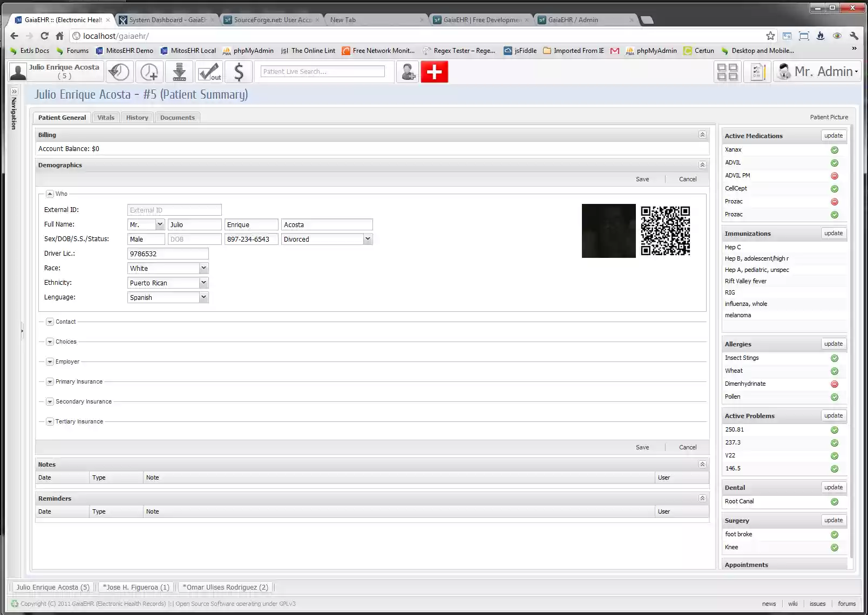868x615 pixels.
Task: Select the new patient icon
Action: click(x=408, y=71)
